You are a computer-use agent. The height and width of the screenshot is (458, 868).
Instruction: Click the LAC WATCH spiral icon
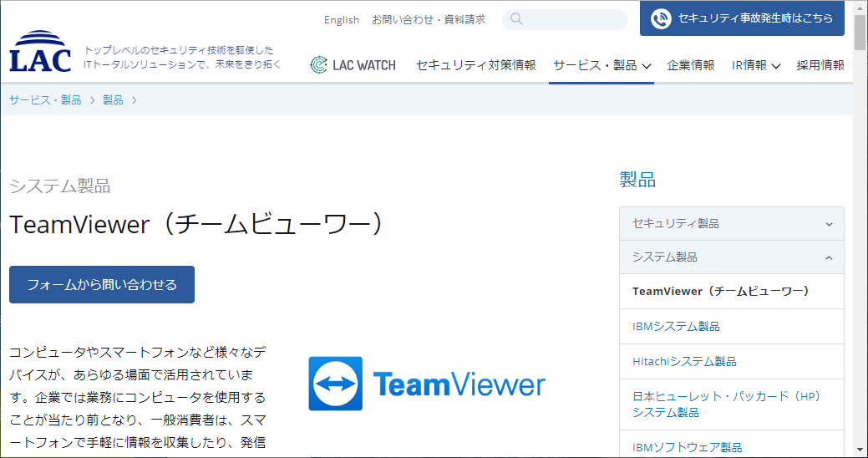click(318, 65)
